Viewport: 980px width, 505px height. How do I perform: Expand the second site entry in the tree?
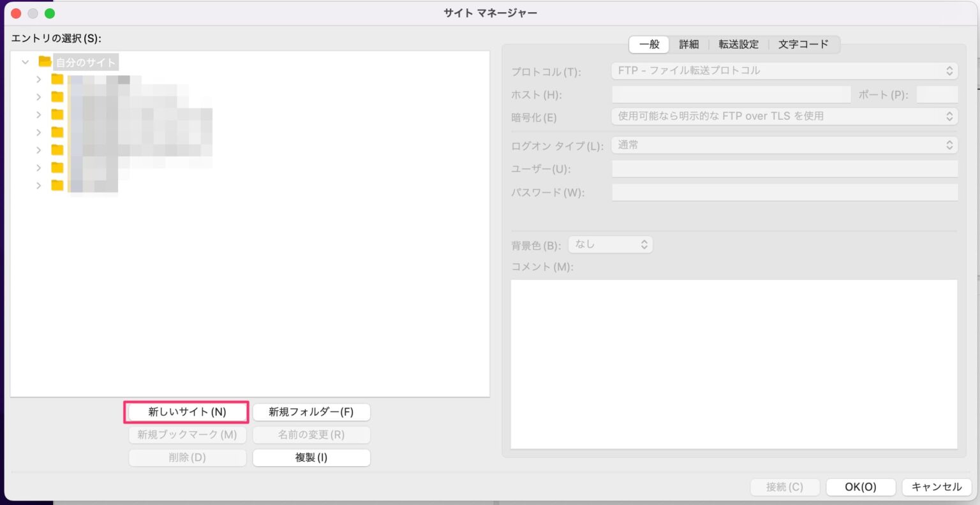coord(39,97)
